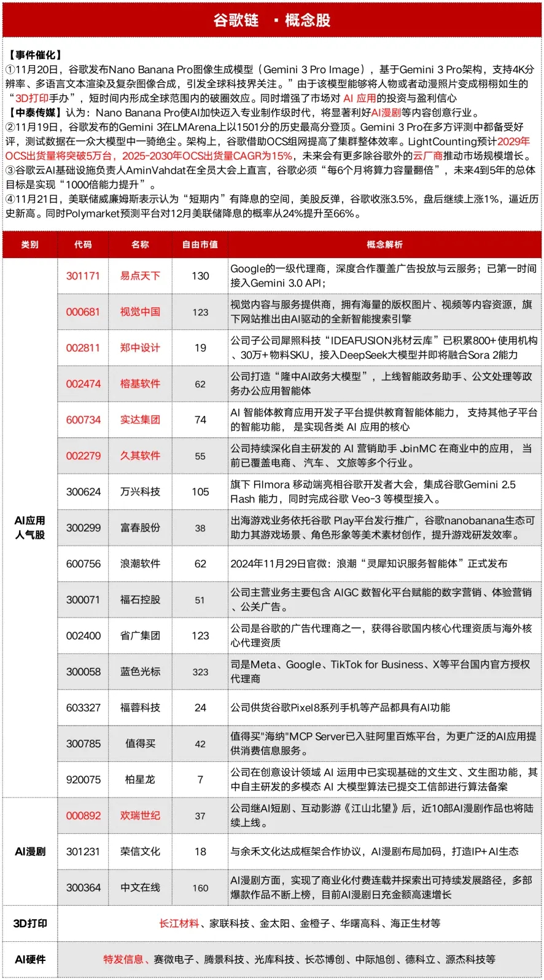Click the red 特发信息 link
544x980 pixels.
pos(123,960)
